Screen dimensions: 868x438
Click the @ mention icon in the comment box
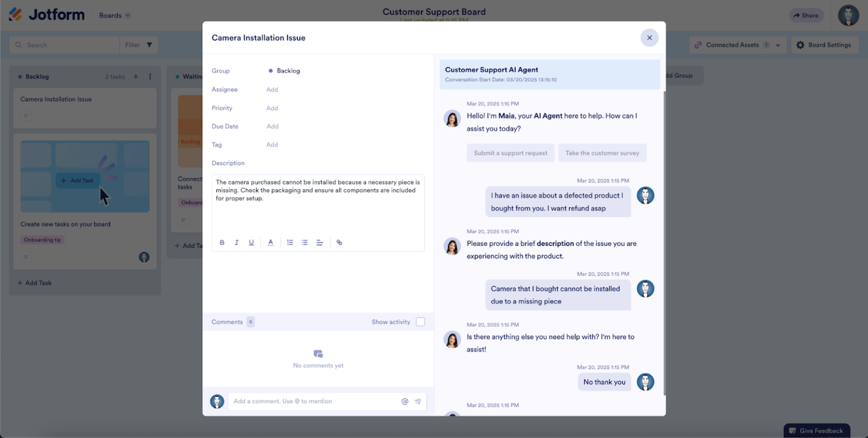coord(405,401)
